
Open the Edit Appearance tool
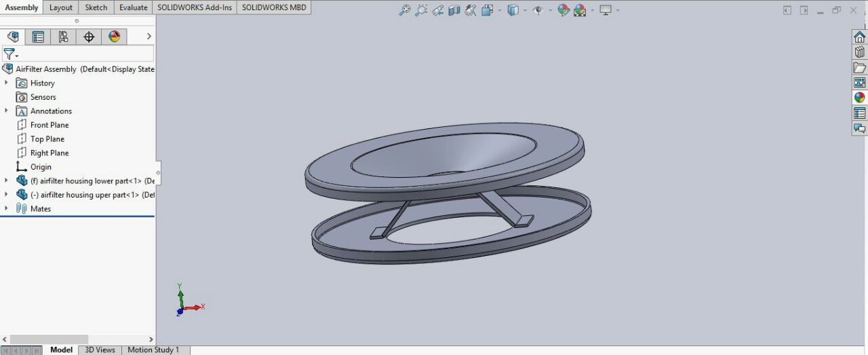coord(563,10)
